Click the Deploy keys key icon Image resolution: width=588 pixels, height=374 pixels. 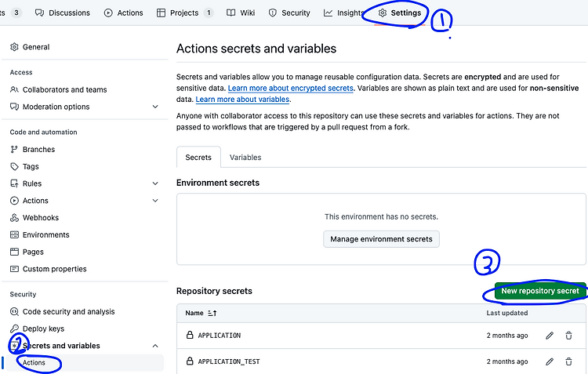tap(14, 329)
